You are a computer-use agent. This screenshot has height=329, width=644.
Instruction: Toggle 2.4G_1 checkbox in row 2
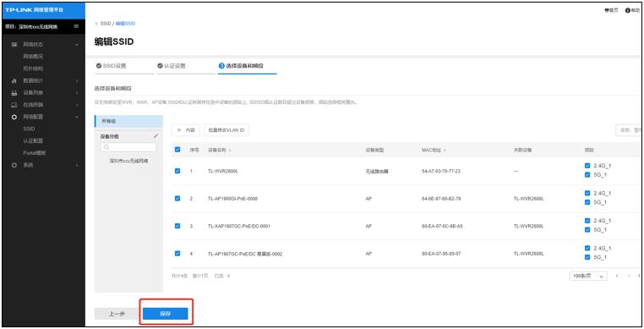pos(587,194)
